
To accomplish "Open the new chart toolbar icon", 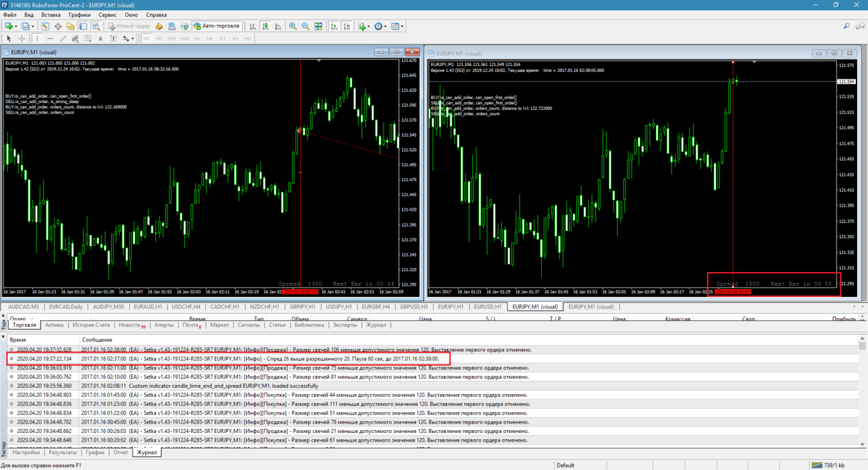I will (10, 26).
